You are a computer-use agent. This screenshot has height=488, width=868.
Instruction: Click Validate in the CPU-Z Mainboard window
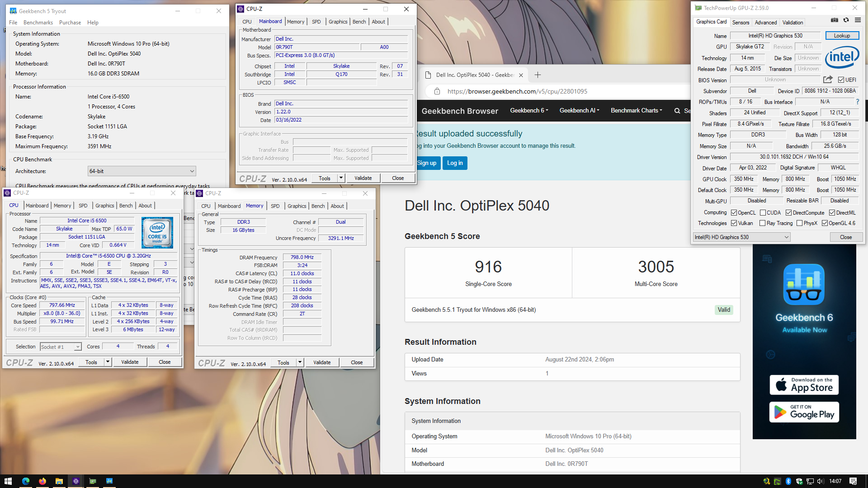point(363,178)
